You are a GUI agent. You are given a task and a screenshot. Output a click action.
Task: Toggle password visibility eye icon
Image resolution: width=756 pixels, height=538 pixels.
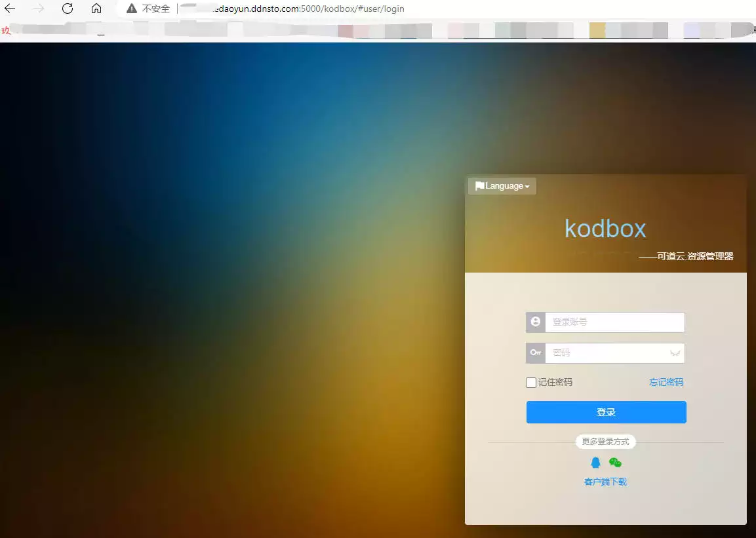[x=675, y=353]
